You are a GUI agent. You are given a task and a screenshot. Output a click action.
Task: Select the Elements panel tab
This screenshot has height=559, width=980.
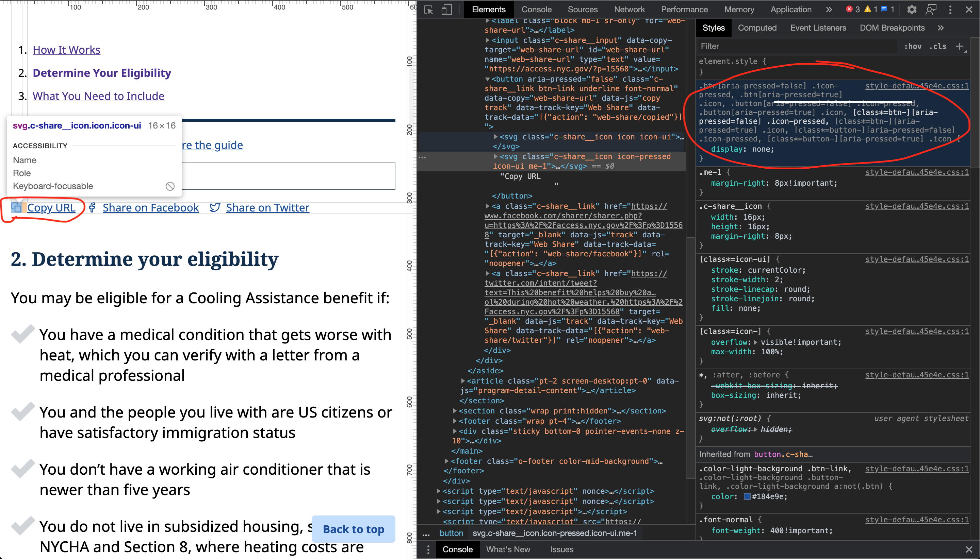point(488,10)
